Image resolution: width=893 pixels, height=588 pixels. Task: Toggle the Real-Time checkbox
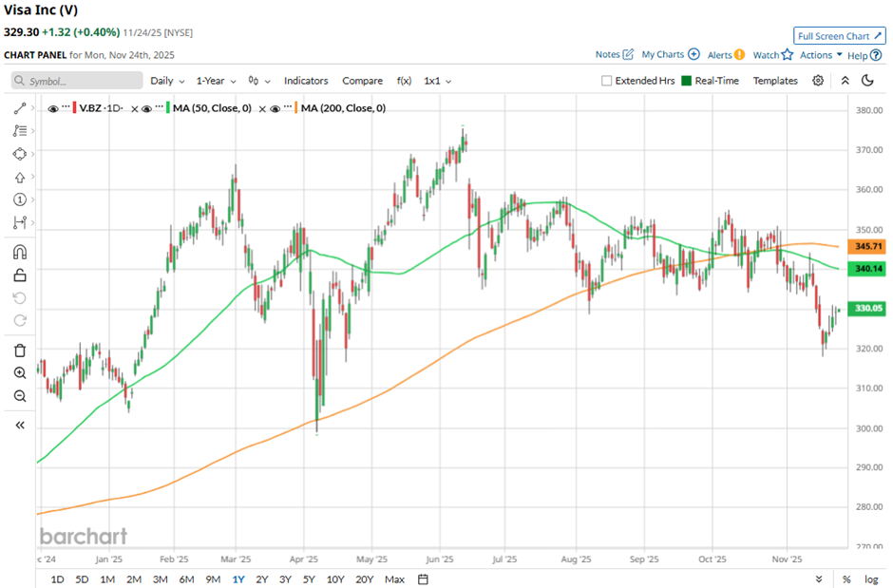(x=686, y=81)
